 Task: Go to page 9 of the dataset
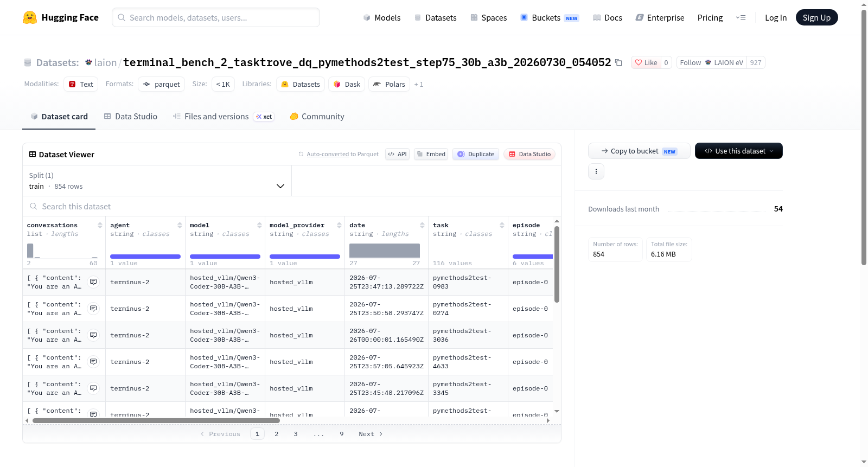[x=341, y=434]
